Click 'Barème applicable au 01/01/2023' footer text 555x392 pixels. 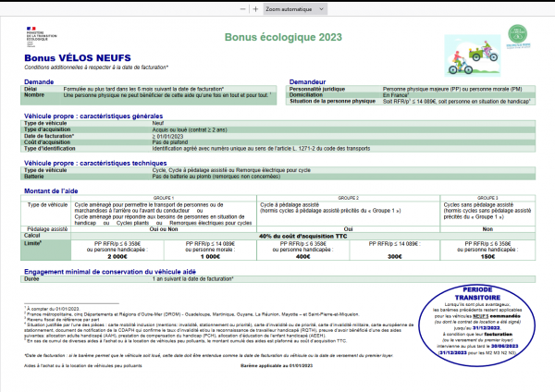click(x=277, y=365)
